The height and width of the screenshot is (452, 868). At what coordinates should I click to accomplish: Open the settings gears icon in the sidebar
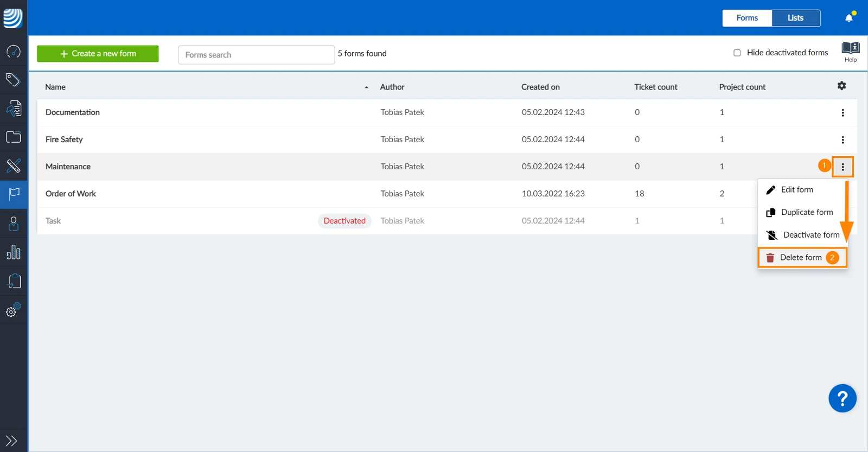14,310
